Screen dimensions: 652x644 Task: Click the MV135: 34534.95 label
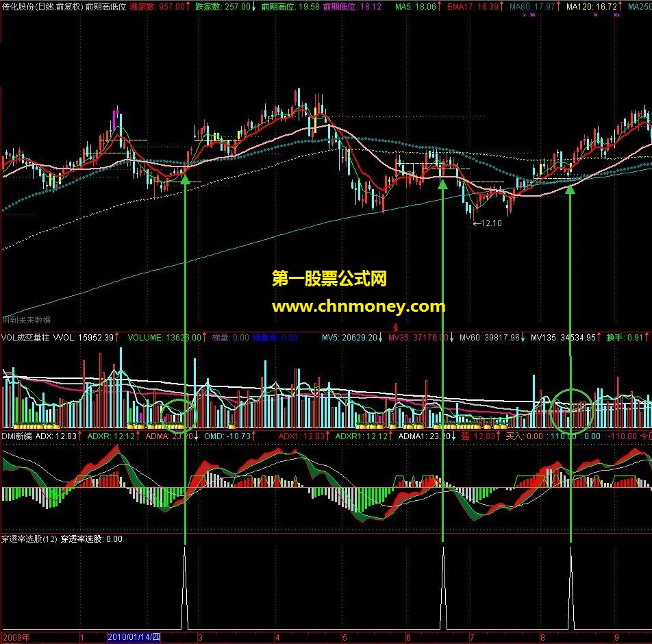(x=564, y=337)
